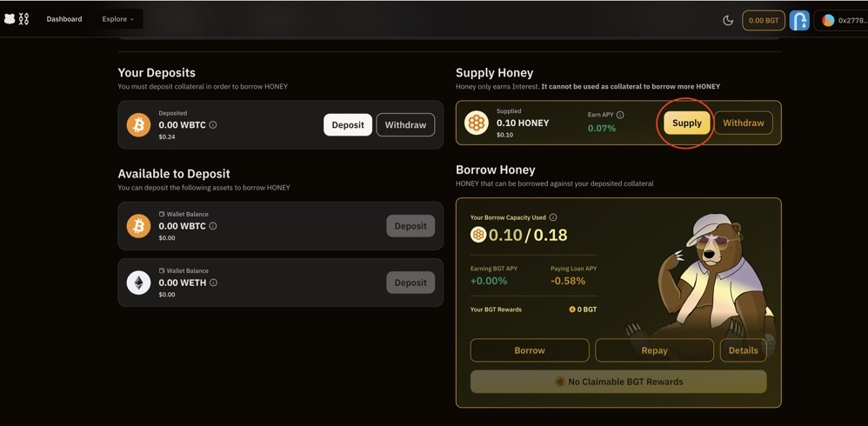
Task: Open the blue arch icon beside BGT
Action: [799, 20]
